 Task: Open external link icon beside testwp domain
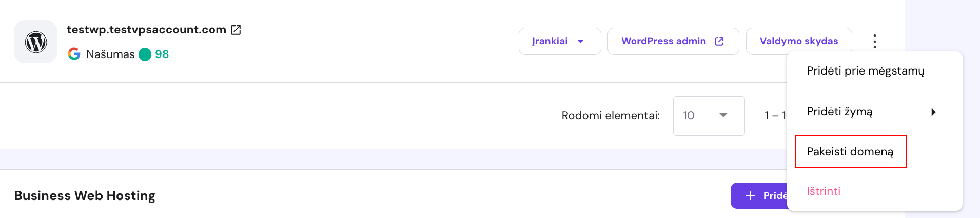tap(236, 30)
